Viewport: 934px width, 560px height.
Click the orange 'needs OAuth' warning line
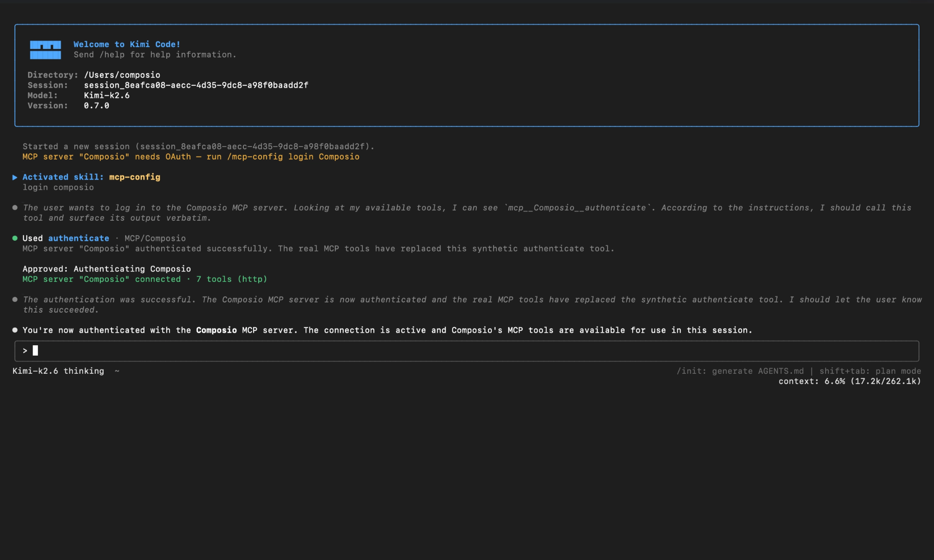click(x=191, y=157)
